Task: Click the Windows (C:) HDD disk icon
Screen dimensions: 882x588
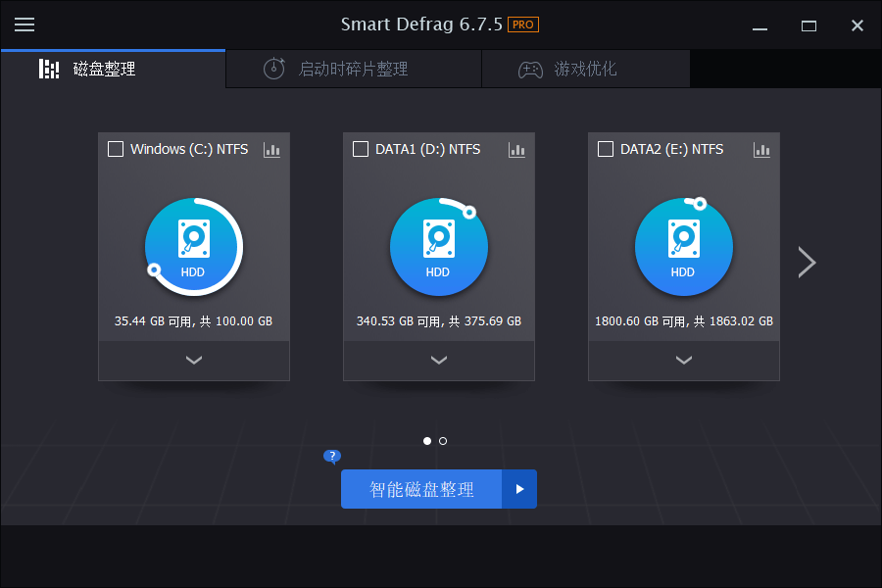Action: [193, 245]
